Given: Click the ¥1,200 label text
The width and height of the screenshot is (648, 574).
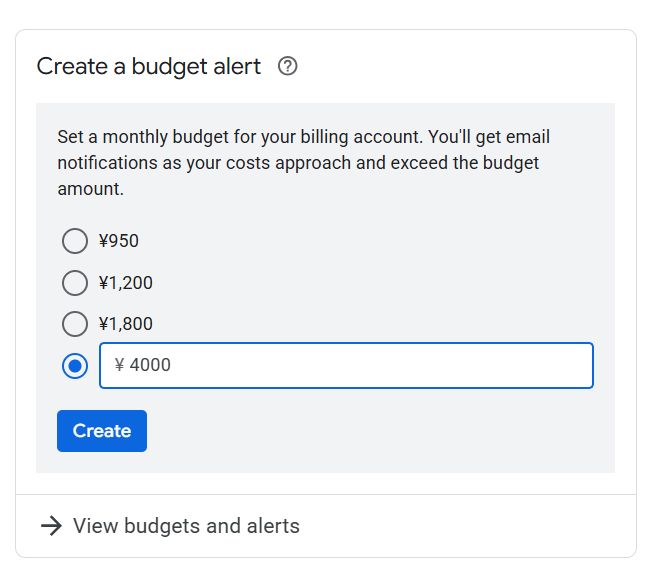Looking at the screenshot, I should [x=126, y=283].
